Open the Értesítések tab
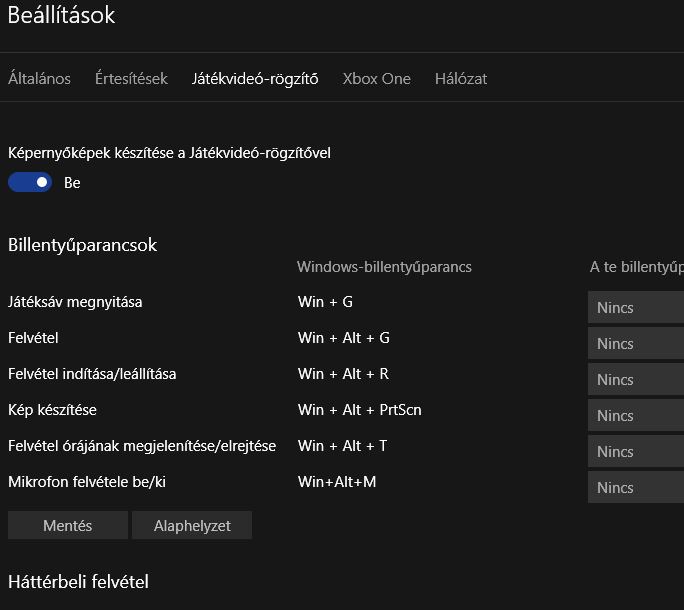 pos(131,79)
